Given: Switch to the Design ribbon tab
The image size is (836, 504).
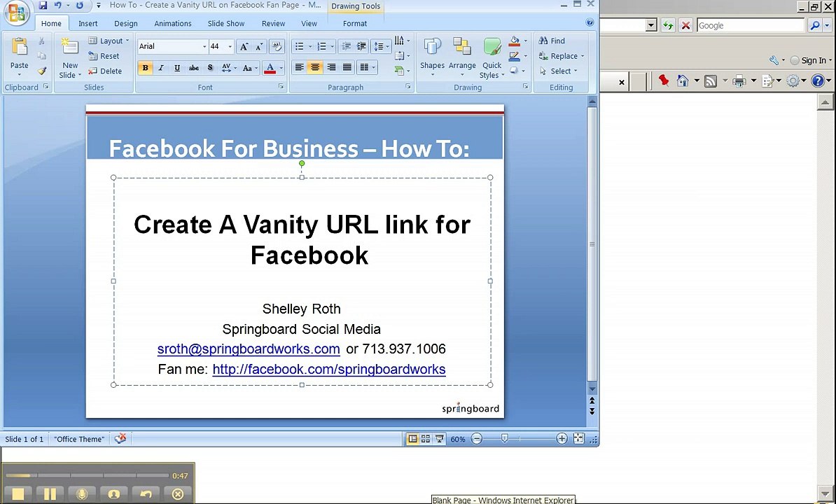Looking at the screenshot, I should tap(126, 23).
